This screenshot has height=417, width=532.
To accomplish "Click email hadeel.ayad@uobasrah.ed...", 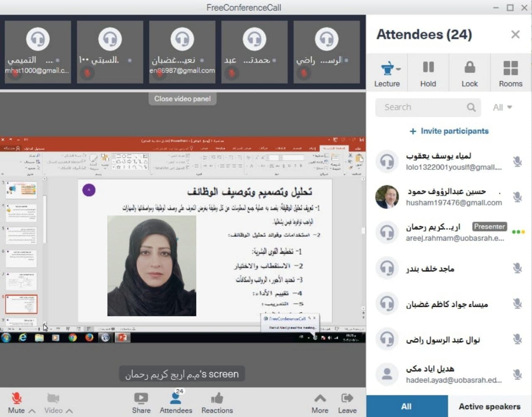I will click(454, 380).
